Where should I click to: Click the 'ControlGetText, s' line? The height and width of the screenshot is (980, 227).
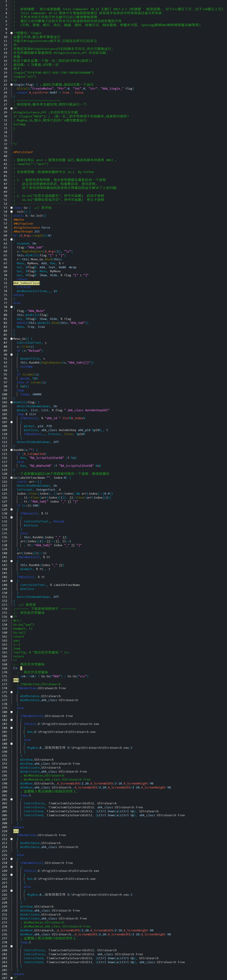[x=32, y=342]
